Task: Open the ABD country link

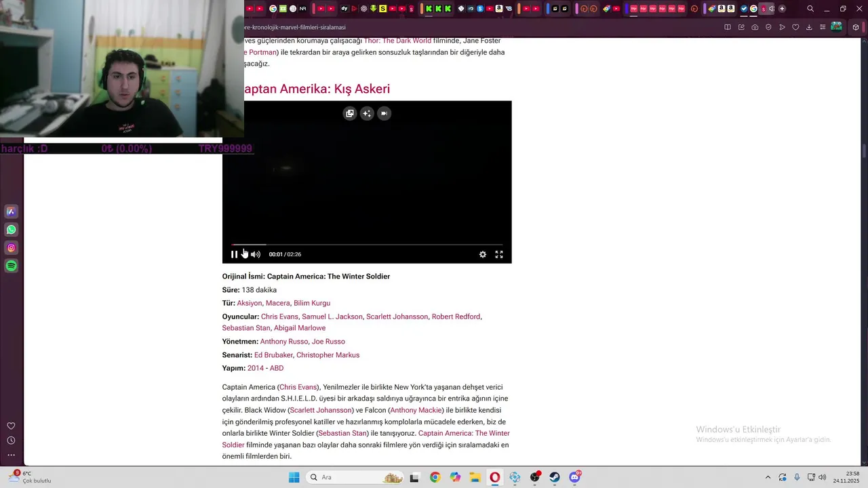Action: [x=277, y=368]
